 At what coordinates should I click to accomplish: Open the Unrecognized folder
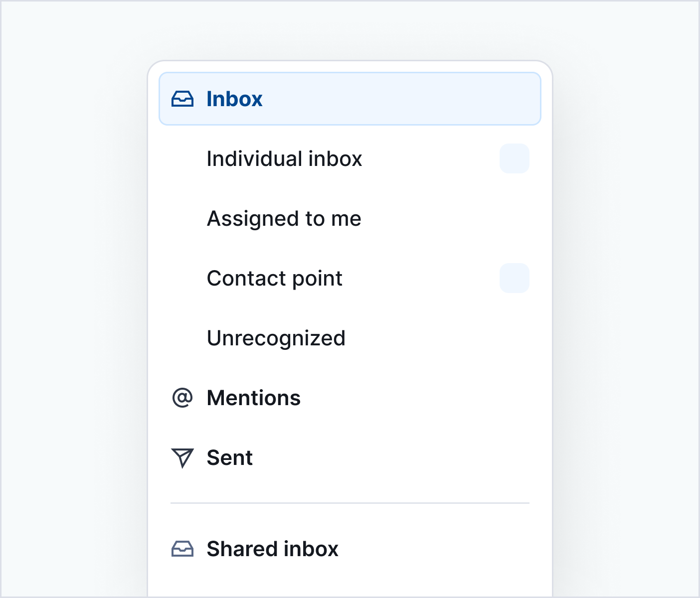pos(276,338)
